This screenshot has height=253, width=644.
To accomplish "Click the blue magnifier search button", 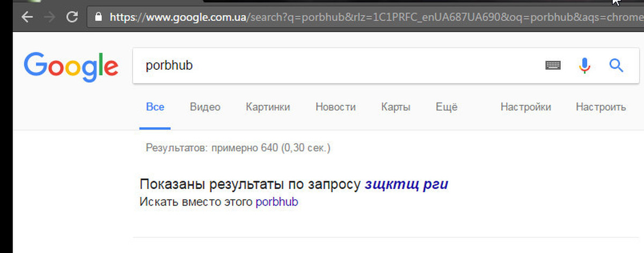I will (x=617, y=66).
